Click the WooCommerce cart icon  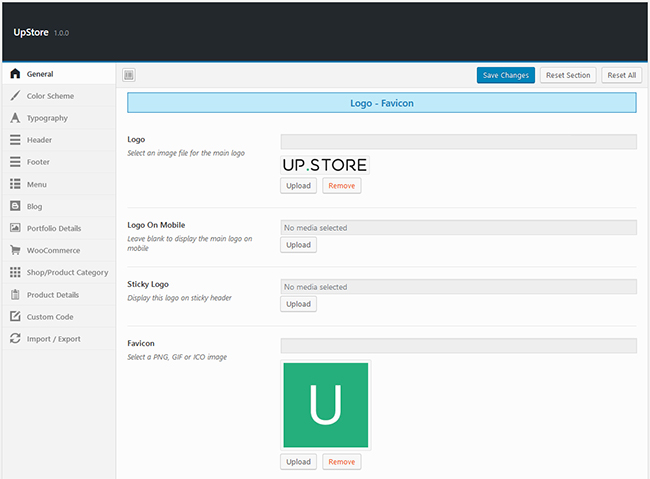pyautogui.click(x=15, y=250)
